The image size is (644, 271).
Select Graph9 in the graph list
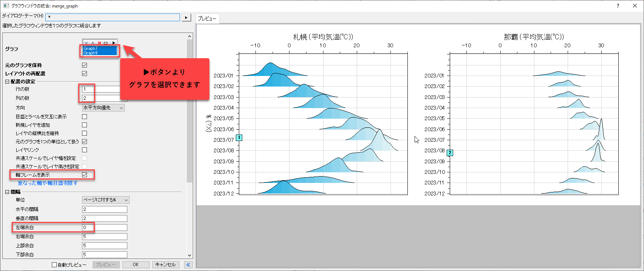[x=100, y=53]
